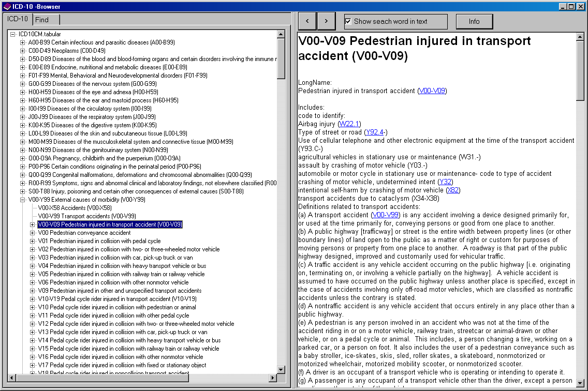Select V09 Pedestrian injured in other accidents
Image resolution: width=588 pixels, height=391 pixels.
[120, 291]
